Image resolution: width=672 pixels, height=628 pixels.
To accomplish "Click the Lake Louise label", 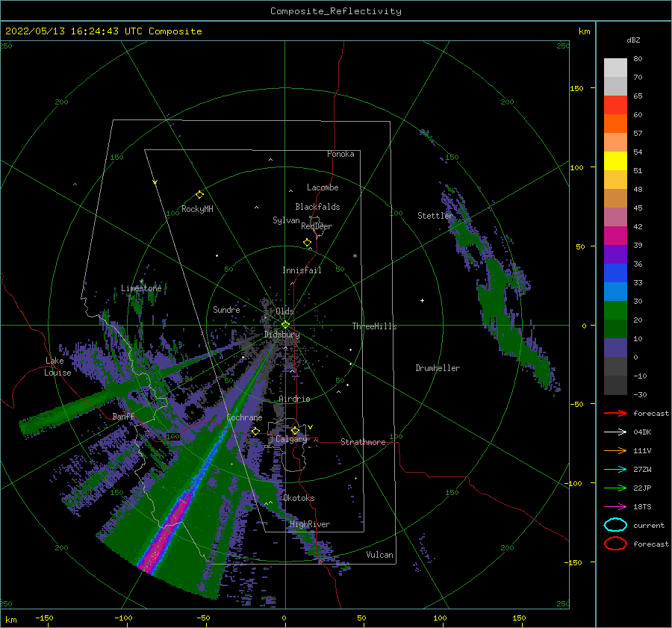I will pyautogui.click(x=57, y=367).
